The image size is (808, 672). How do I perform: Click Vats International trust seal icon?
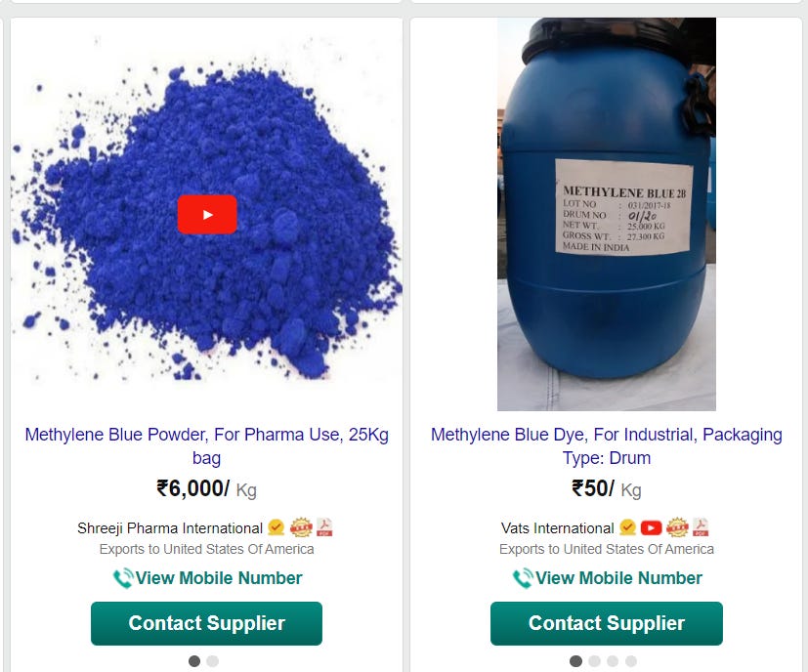[677, 527]
